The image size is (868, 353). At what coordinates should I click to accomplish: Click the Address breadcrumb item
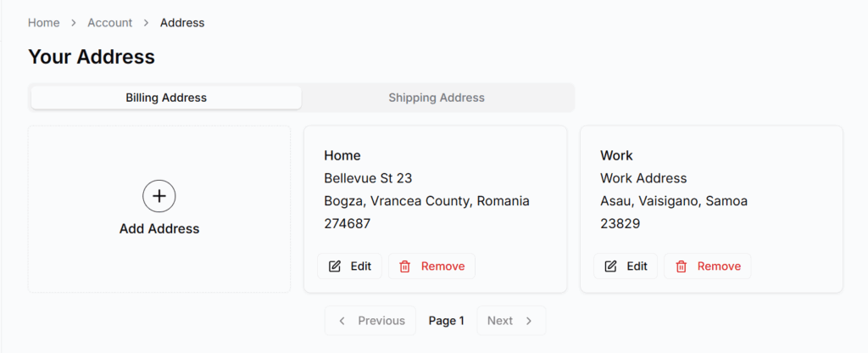pyautogui.click(x=182, y=23)
